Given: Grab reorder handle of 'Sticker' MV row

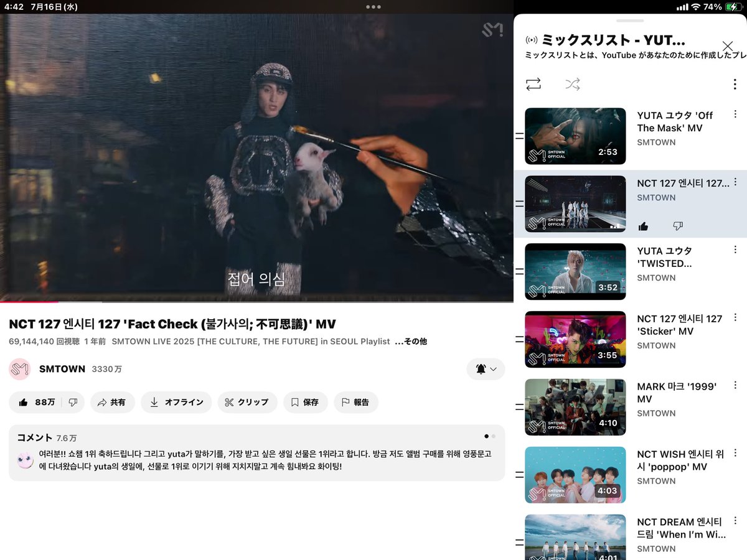Looking at the screenshot, I should 519,340.
